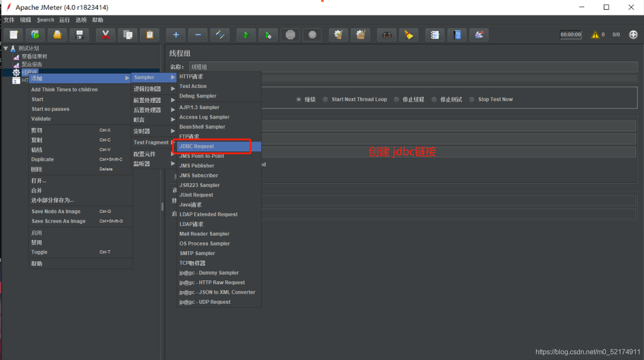Select 察看结果树 in the tree

34,56
